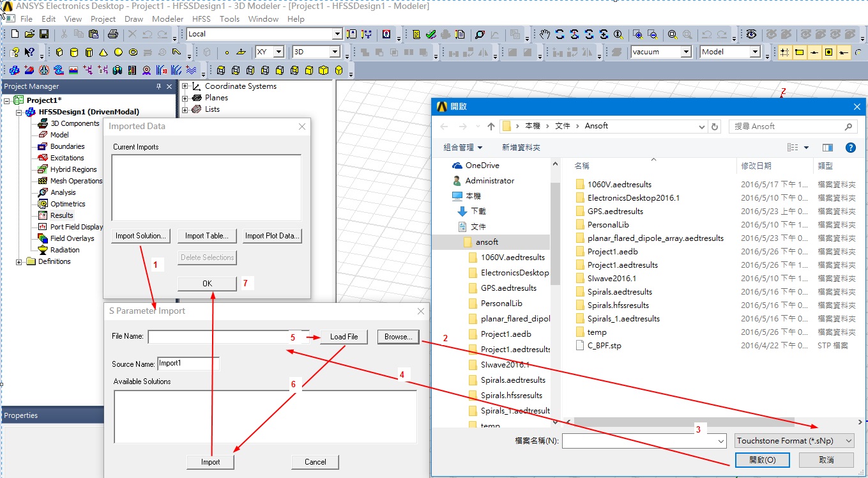The width and height of the screenshot is (868, 478).
Task: Expand the Definitions folder node
Action: [x=19, y=261]
